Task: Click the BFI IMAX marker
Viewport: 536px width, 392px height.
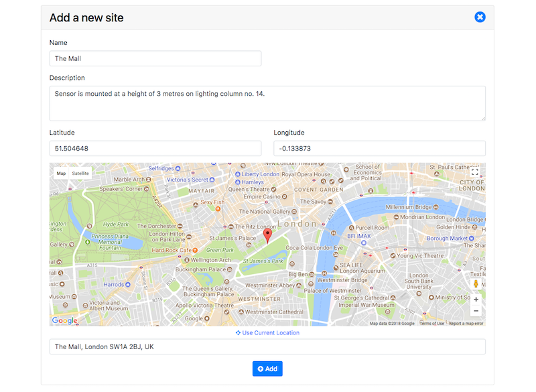Action: coord(364,243)
